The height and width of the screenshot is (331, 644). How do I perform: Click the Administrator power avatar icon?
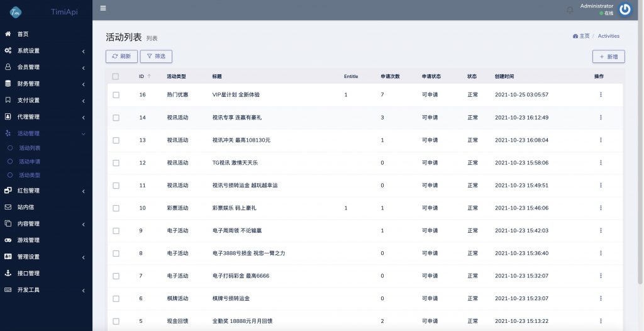625,9
